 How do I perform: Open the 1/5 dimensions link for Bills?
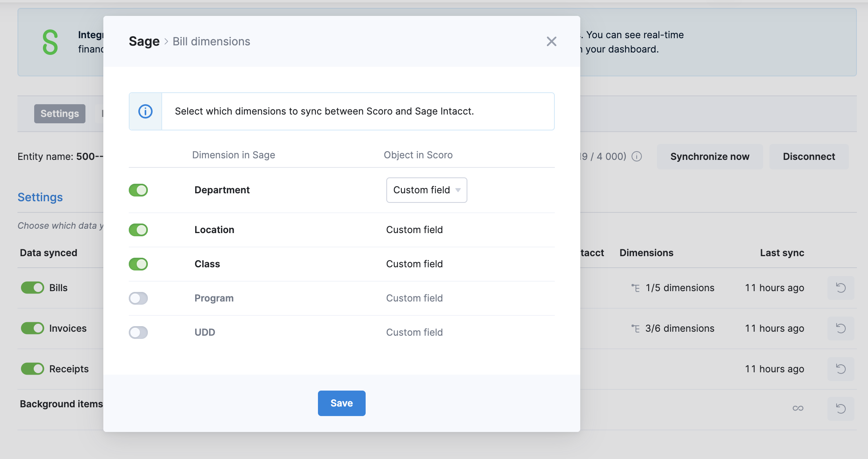pyautogui.click(x=680, y=288)
